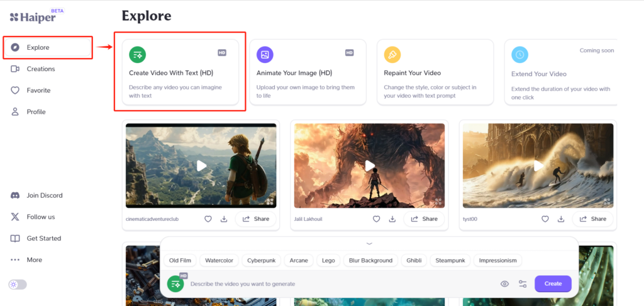The height and width of the screenshot is (306, 644).
Task: Like the tyst00 video with heart
Action: (x=545, y=219)
